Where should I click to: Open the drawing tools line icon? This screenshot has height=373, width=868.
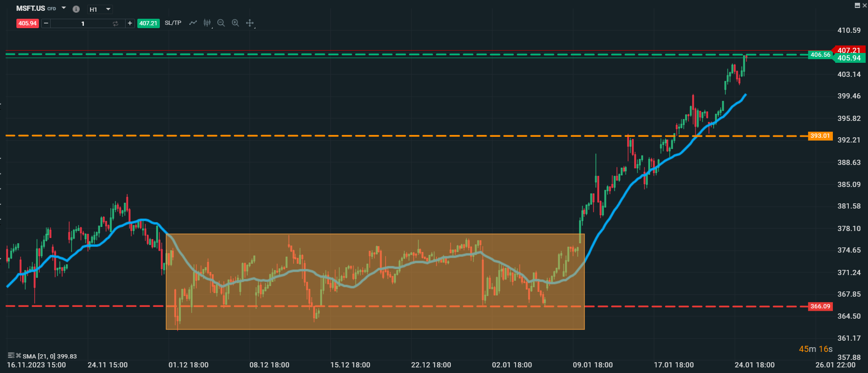click(x=193, y=23)
